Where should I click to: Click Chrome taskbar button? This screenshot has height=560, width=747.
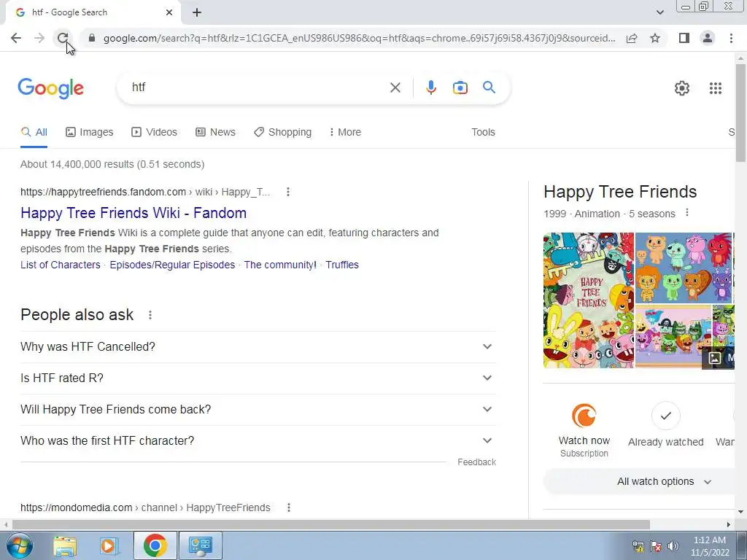(155, 545)
